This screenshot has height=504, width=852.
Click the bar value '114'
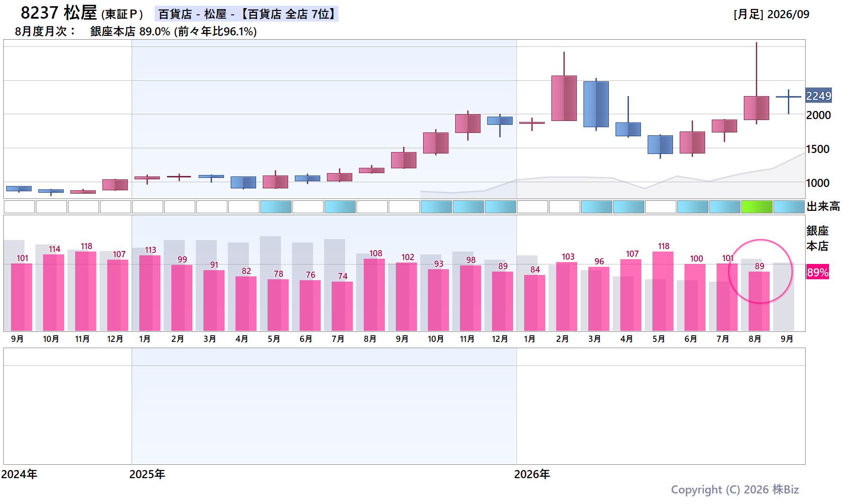55,249
